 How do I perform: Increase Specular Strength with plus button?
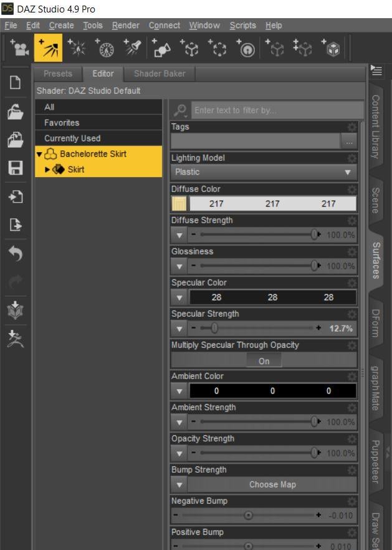318,328
